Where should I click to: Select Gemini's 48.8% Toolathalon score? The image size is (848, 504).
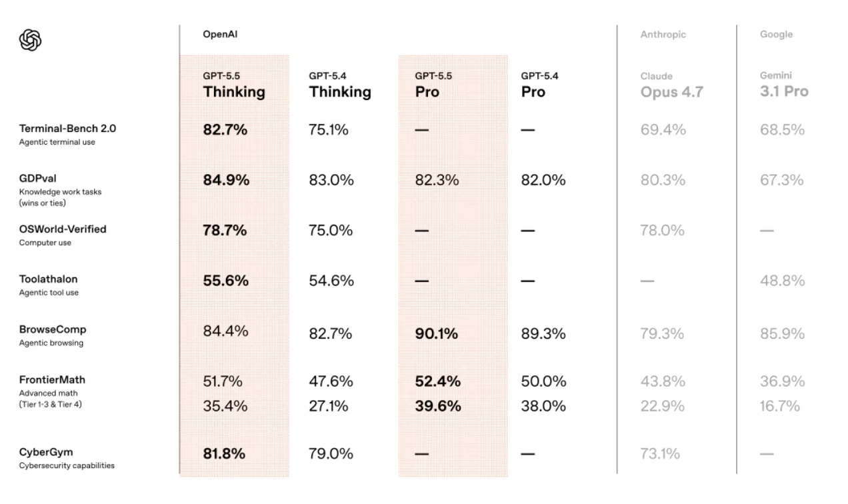point(781,281)
